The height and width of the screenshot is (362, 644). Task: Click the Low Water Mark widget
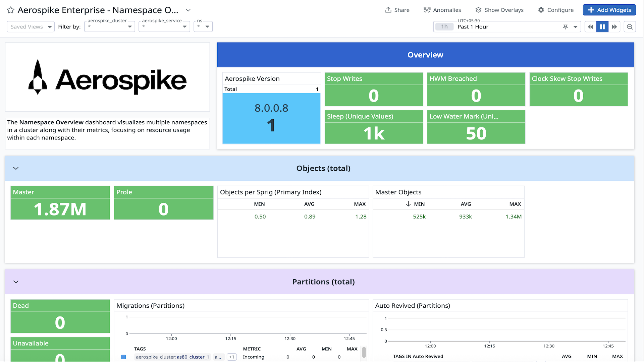pos(476,127)
